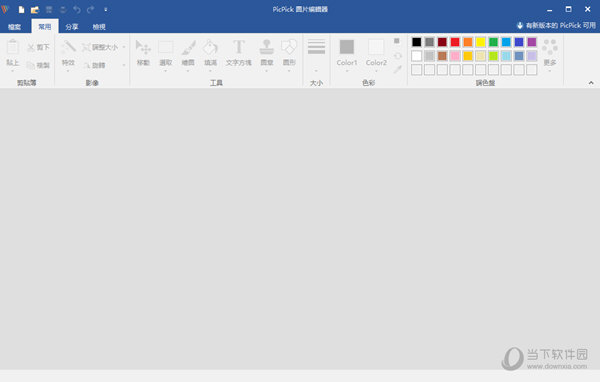Screen dimensions: 600x382
Task: Click the last empty custom color slot
Action: [x=532, y=70]
